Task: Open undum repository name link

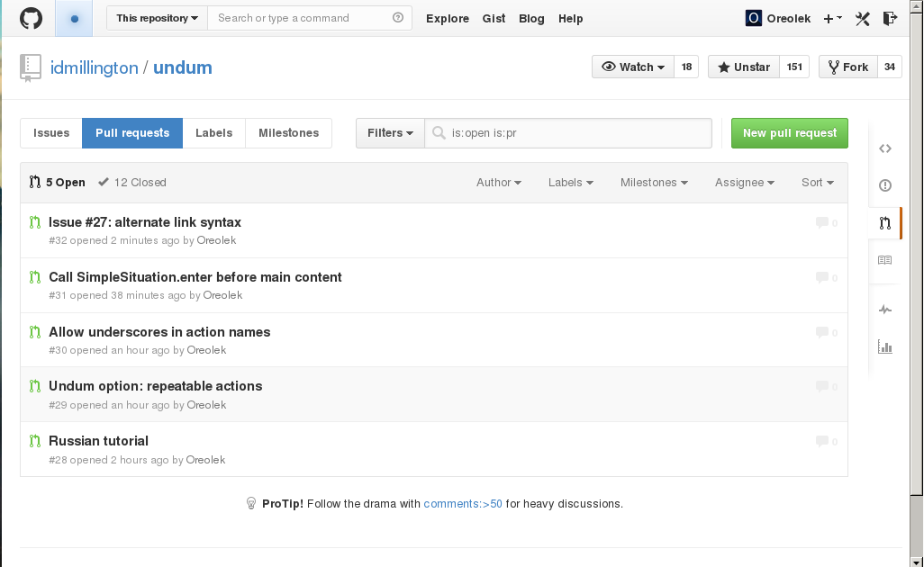Action: [x=183, y=67]
